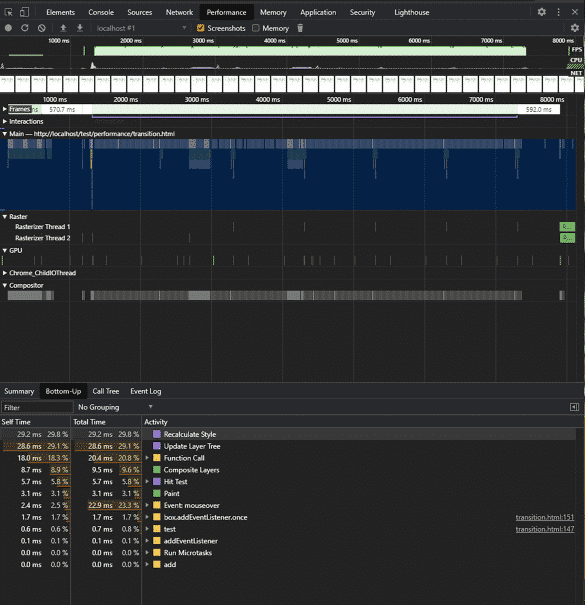This screenshot has height=605, width=585.
Task: Start recording with the record button
Action: [x=8, y=28]
